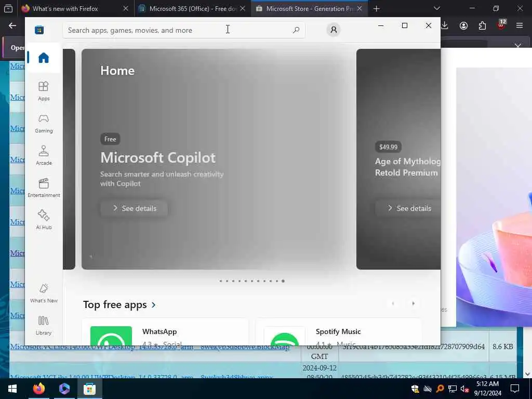Open the Library in Store sidebar

pos(44,325)
